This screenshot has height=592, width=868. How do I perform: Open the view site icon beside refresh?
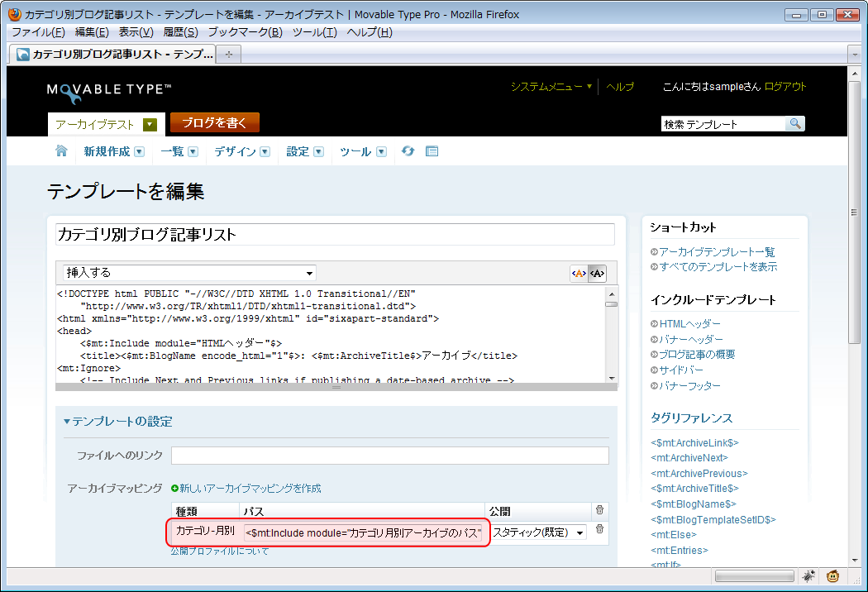[x=432, y=151]
